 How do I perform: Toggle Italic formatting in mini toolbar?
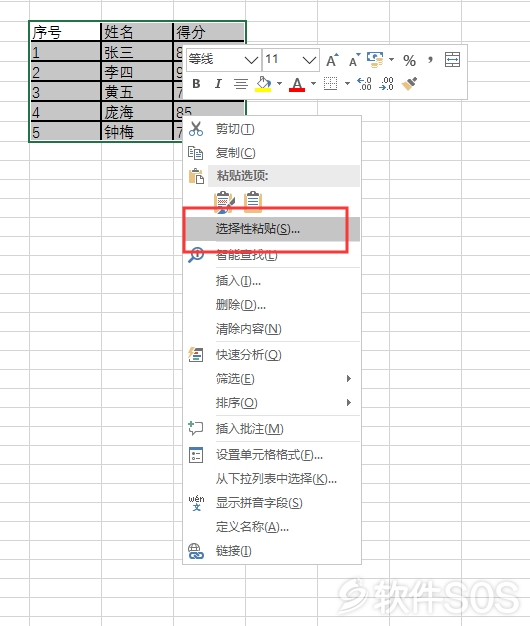(x=218, y=84)
